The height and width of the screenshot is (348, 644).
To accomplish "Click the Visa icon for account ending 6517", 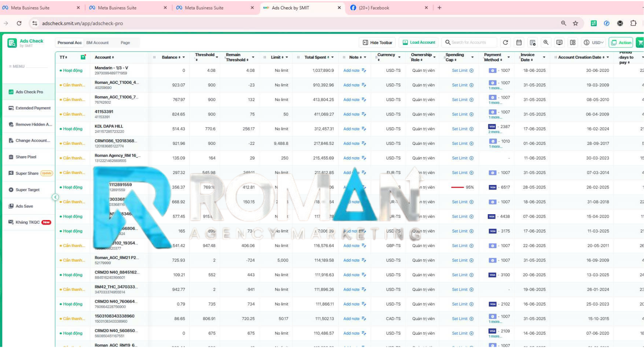I will point(492,187).
